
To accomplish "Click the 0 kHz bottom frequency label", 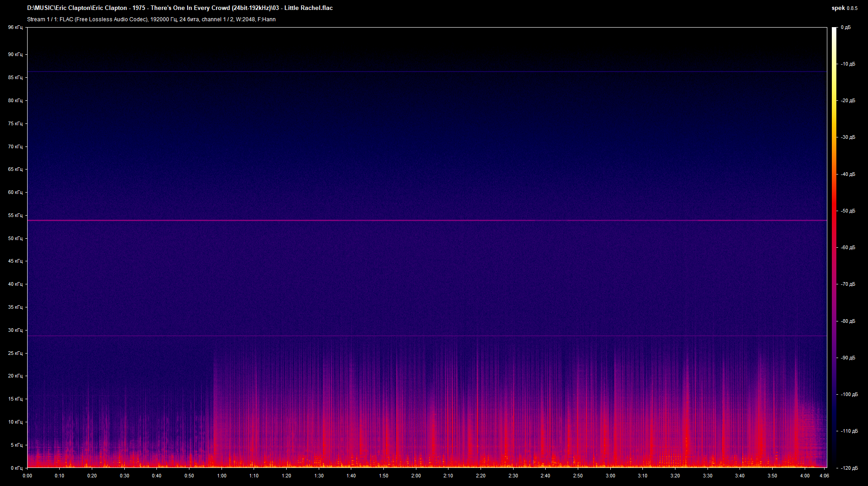I will click(16, 468).
